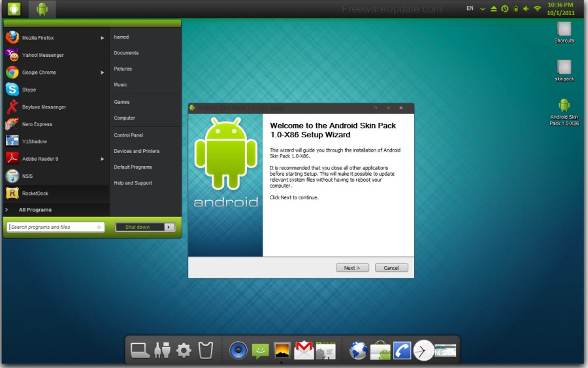Open the blue phone dock icon
588x368 pixels.
(x=402, y=351)
